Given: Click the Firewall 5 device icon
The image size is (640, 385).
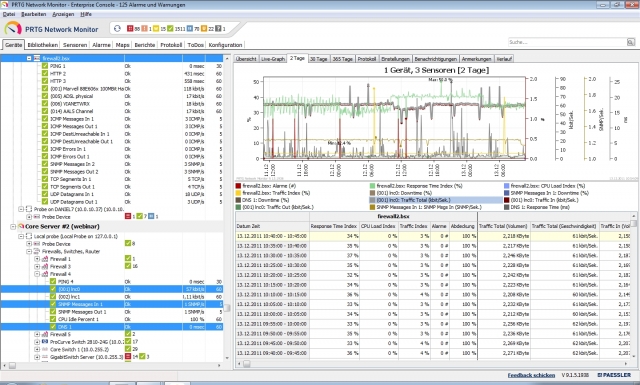Looking at the screenshot, I should [45, 334].
